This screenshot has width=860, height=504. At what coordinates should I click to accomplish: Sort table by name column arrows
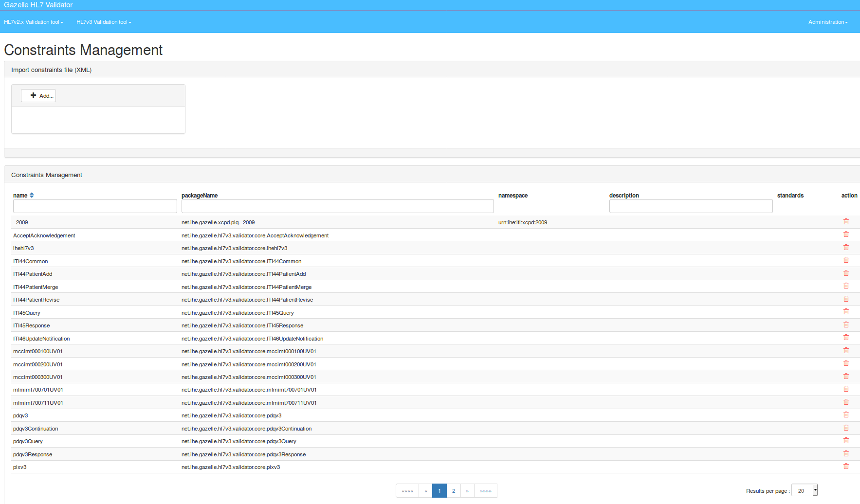32,195
